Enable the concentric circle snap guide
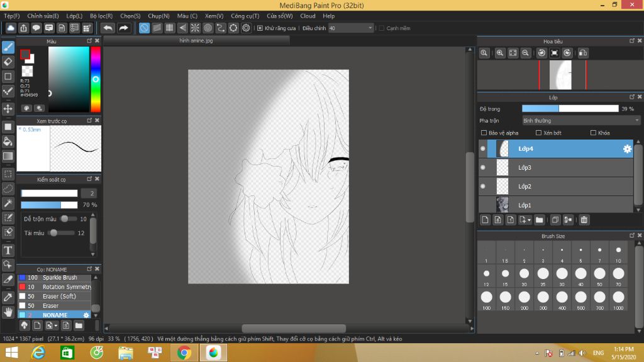The height and width of the screenshot is (362, 644). 208,28
